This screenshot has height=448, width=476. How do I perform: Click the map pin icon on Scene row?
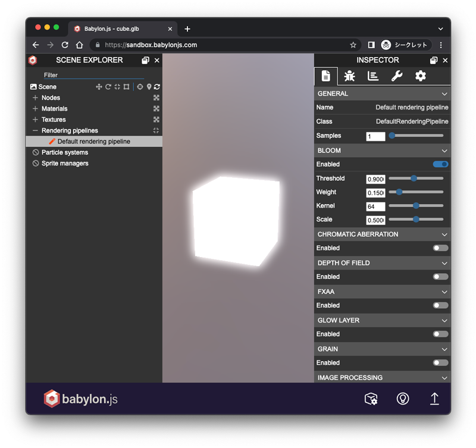tap(149, 87)
